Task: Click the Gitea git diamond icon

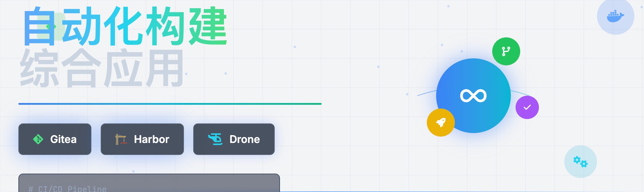Action: click(x=38, y=139)
